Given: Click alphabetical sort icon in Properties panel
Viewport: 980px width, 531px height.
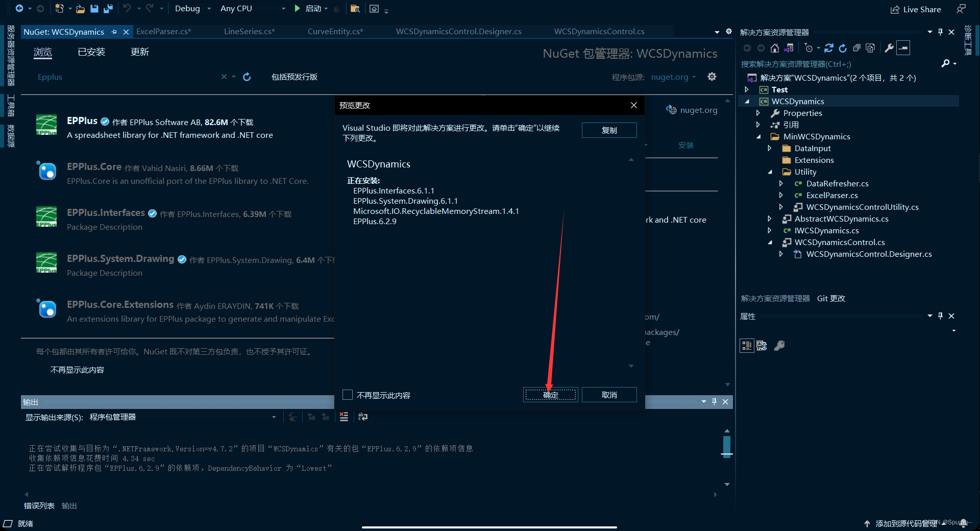Looking at the screenshot, I should [762, 346].
